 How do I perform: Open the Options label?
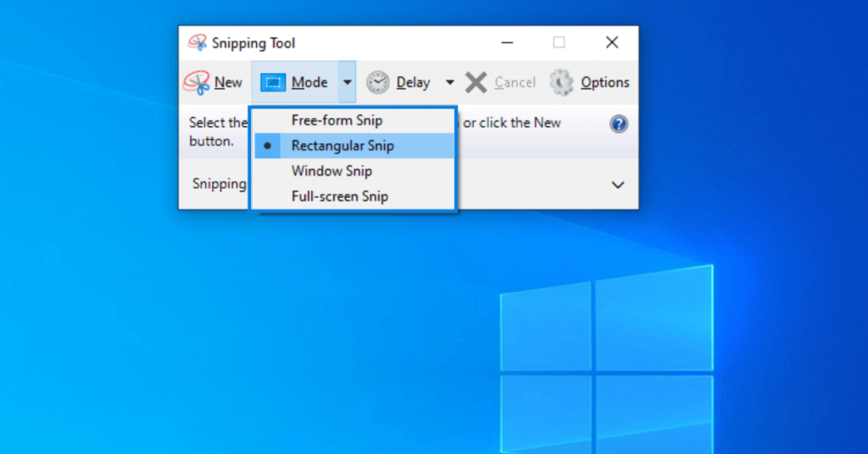click(x=604, y=83)
